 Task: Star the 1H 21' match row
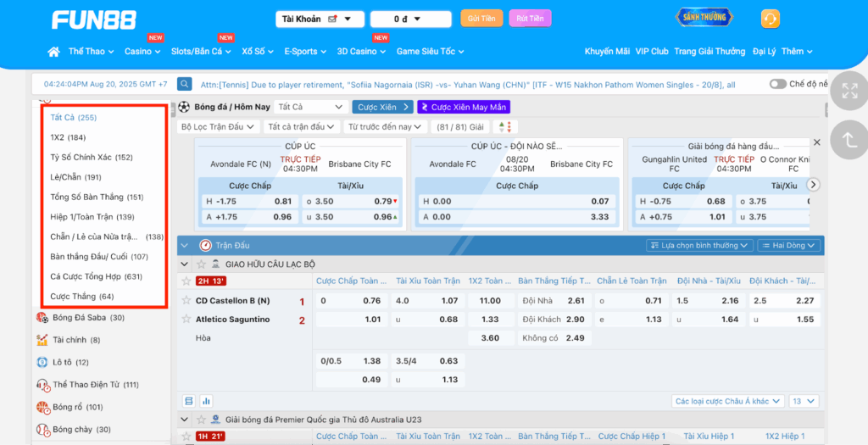coord(186,437)
